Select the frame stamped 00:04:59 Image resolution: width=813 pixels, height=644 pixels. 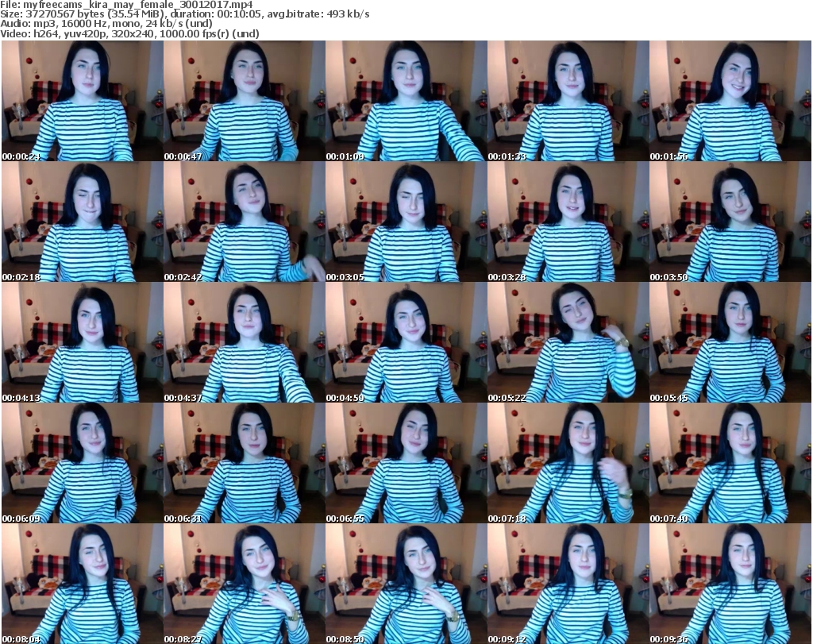click(406, 342)
